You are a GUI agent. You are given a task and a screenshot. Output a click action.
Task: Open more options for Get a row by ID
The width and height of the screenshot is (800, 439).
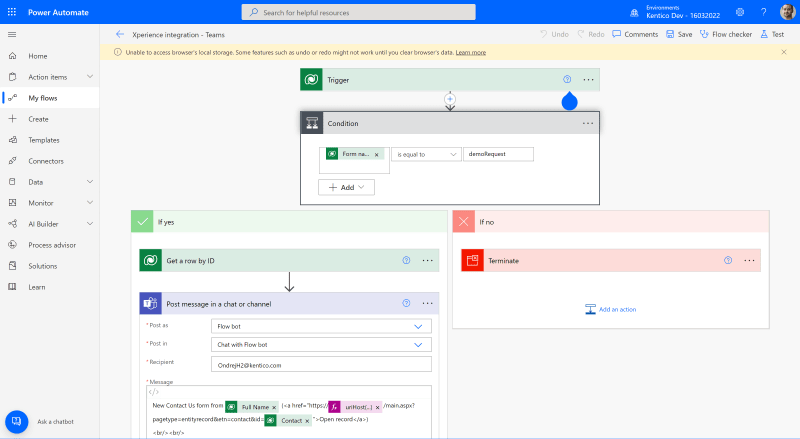pos(428,260)
